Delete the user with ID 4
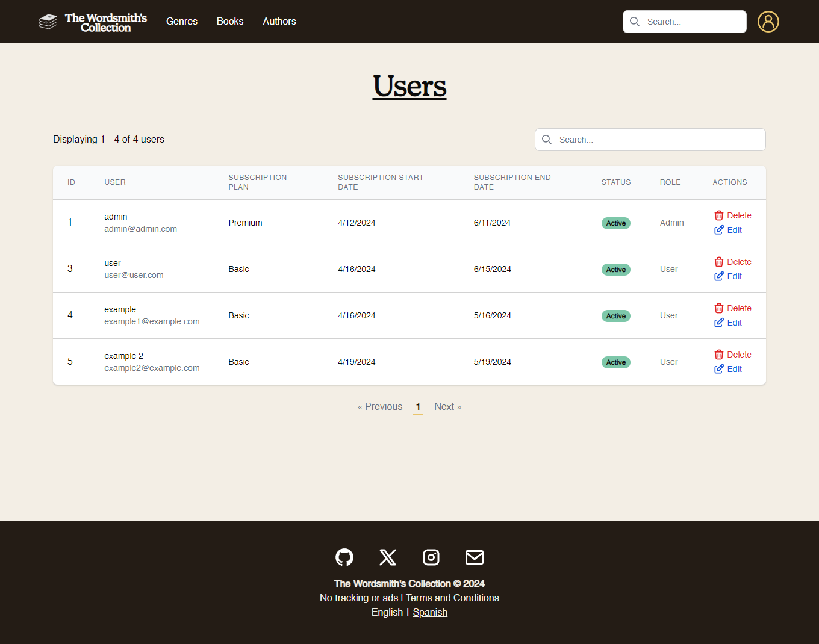 733,308
